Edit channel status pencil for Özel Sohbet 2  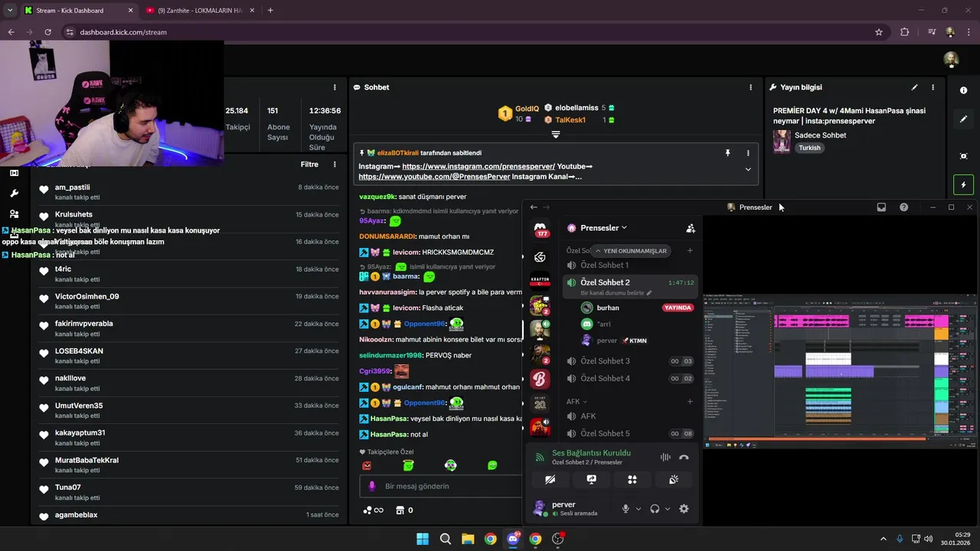tap(649, 293)
